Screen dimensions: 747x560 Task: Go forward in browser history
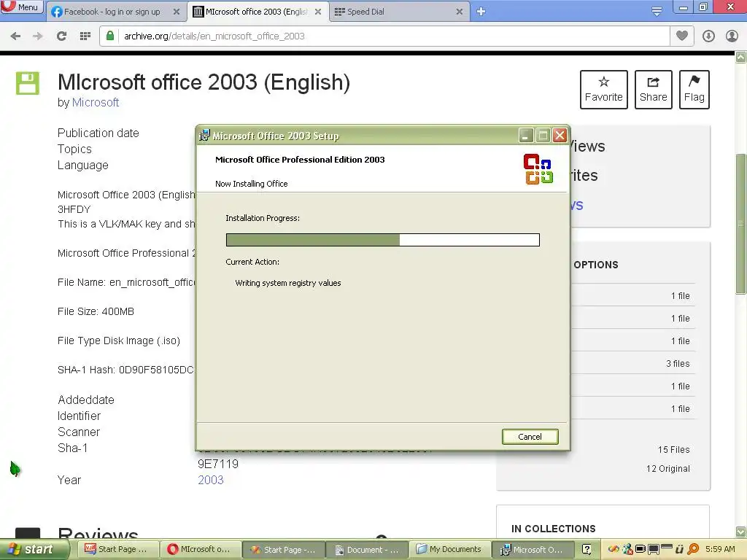pos(38,36)
